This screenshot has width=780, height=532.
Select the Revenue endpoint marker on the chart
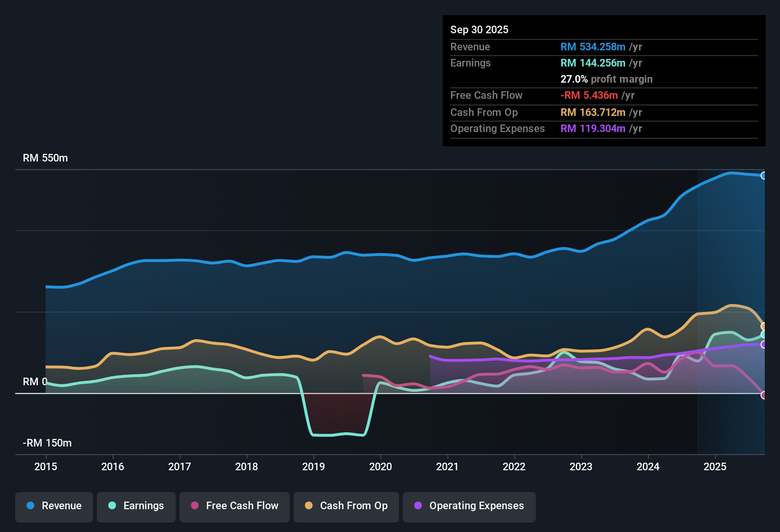[764, 175]
